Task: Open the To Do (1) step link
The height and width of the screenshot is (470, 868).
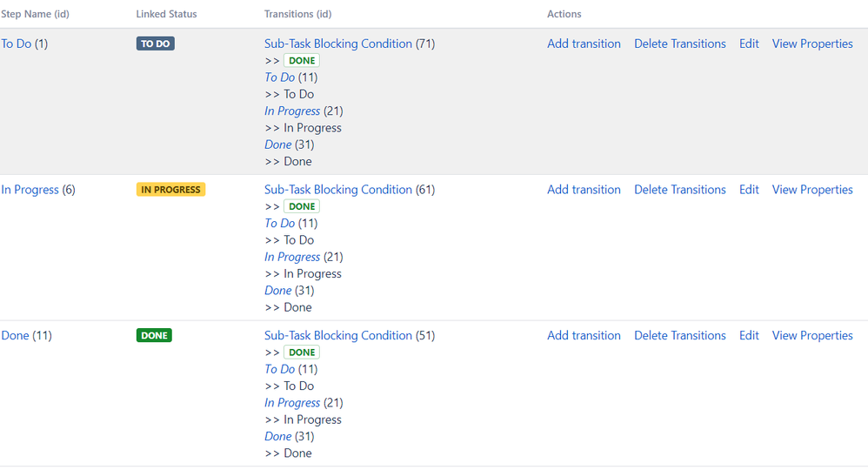Action: pos(16,44)
